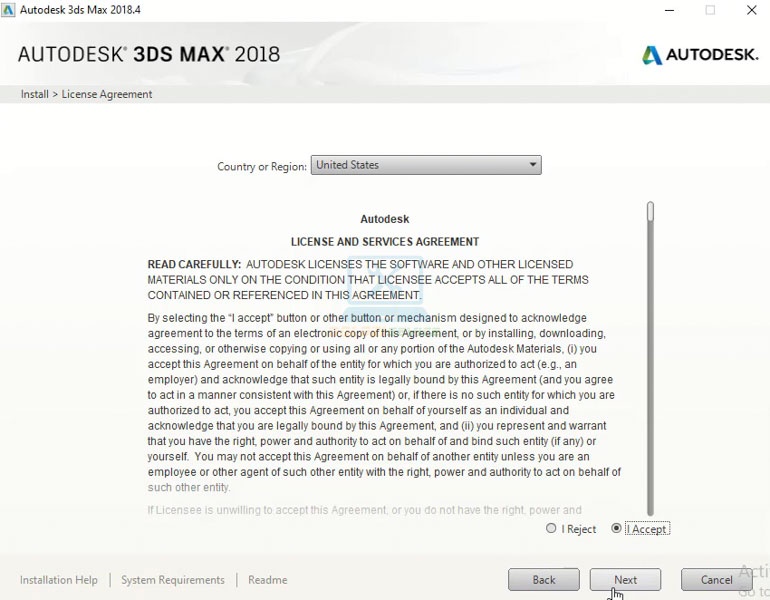The width and height of the screenshot is (770, 600).
Task: Click the Back button
Action: tap(544, 580)
